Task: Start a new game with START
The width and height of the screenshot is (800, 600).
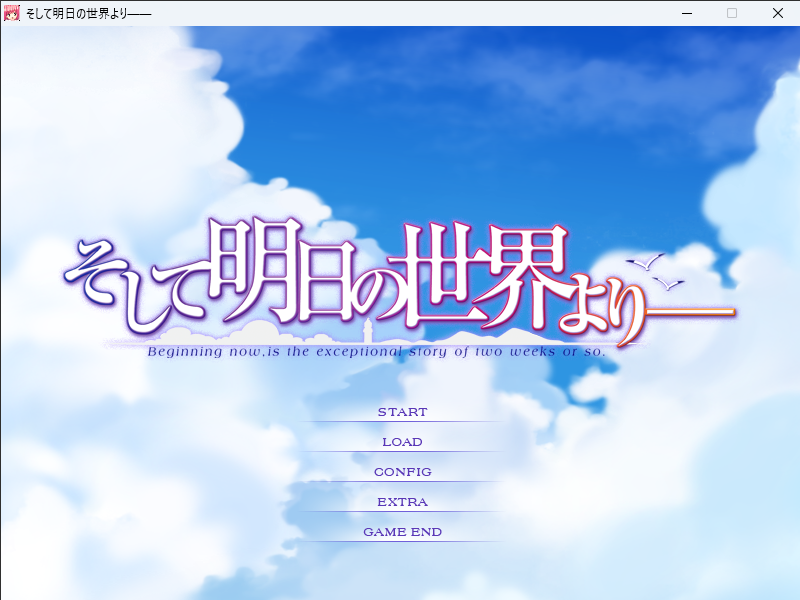Action: click(x=403, y=412)
